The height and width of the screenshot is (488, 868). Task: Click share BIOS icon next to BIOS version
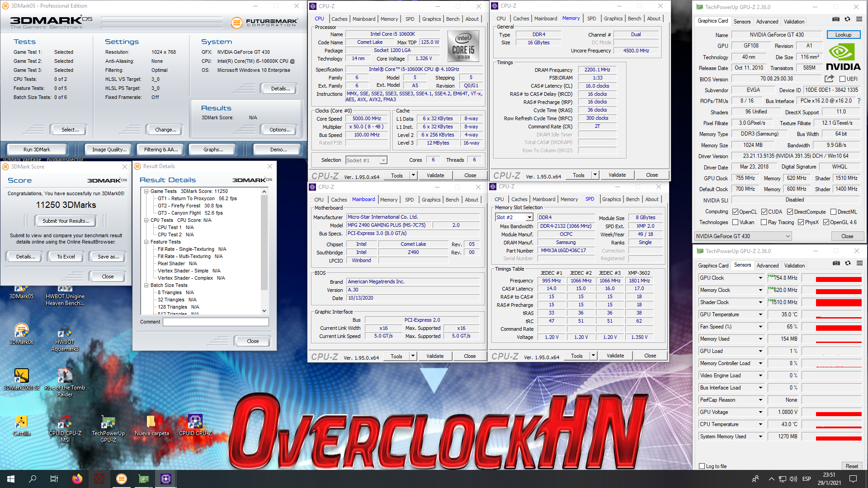point(829,79)
